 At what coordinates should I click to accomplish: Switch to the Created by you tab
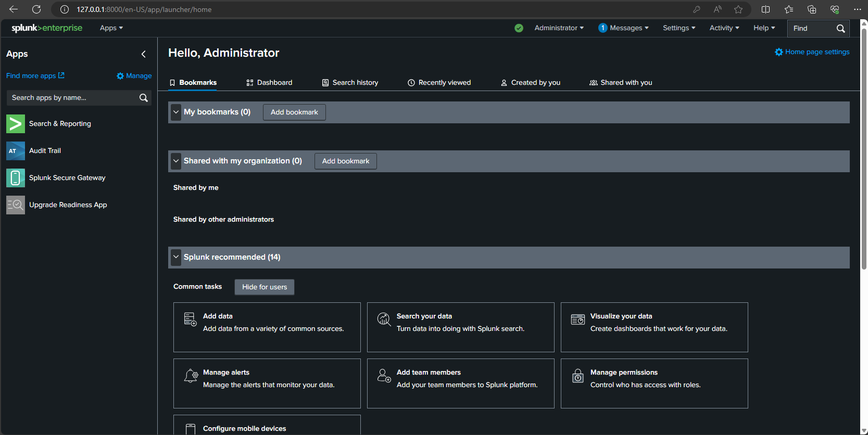531,83
